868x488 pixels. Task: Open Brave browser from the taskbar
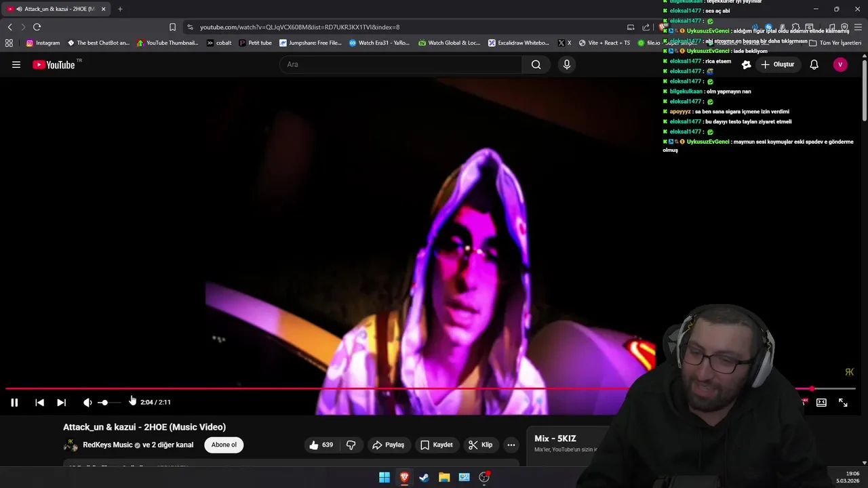tap(404, 477)
